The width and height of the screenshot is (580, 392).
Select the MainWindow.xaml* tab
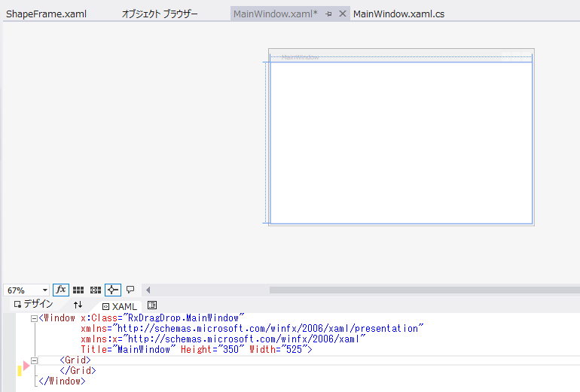coord(276,14)
